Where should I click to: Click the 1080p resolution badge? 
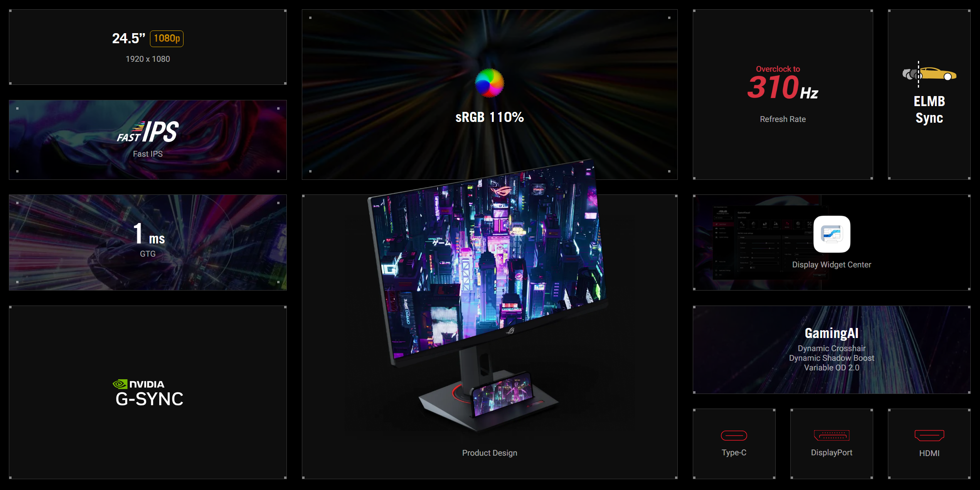click(167, 39)
